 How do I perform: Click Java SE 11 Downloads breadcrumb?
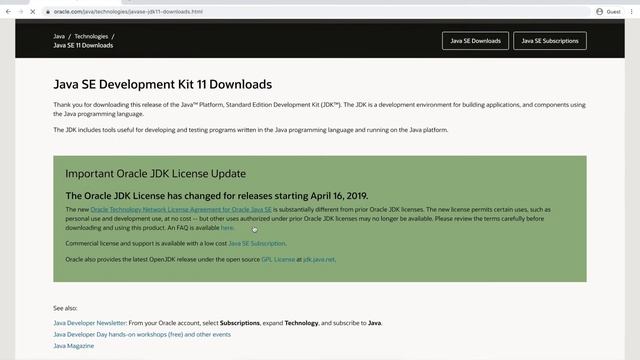pos(83,45)
